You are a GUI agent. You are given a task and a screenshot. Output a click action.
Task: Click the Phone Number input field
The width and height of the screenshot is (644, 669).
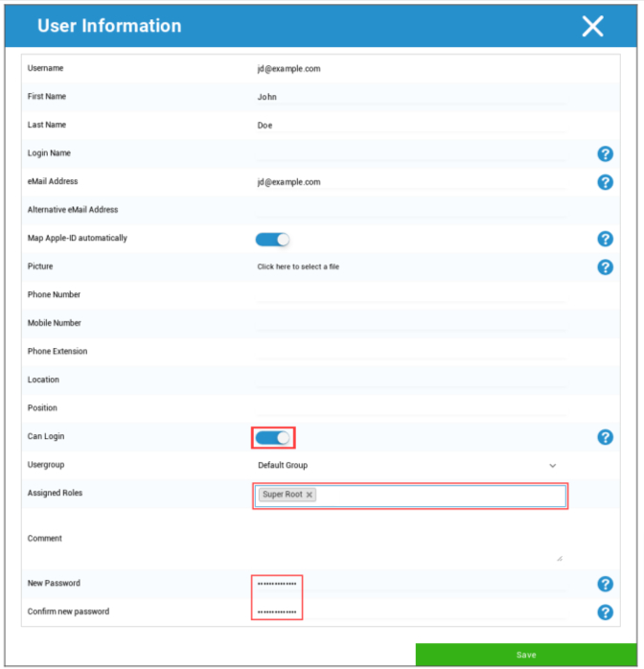(410, 295)
